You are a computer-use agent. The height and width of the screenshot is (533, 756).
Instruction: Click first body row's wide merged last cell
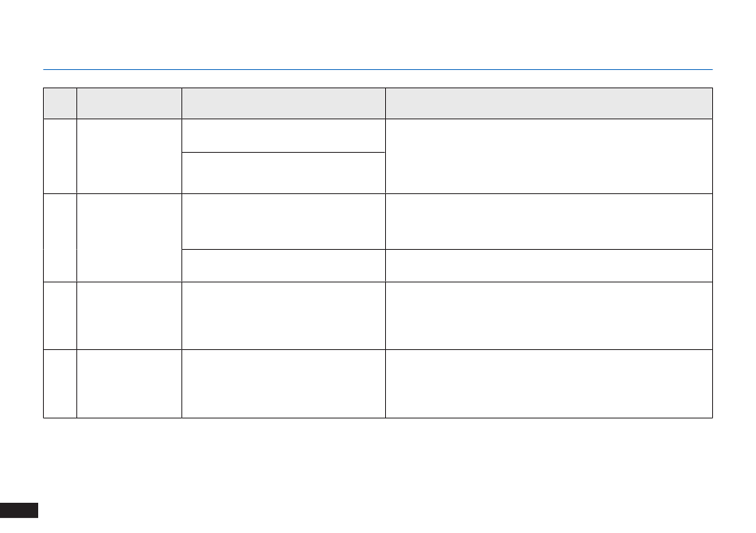click(549, 156)
